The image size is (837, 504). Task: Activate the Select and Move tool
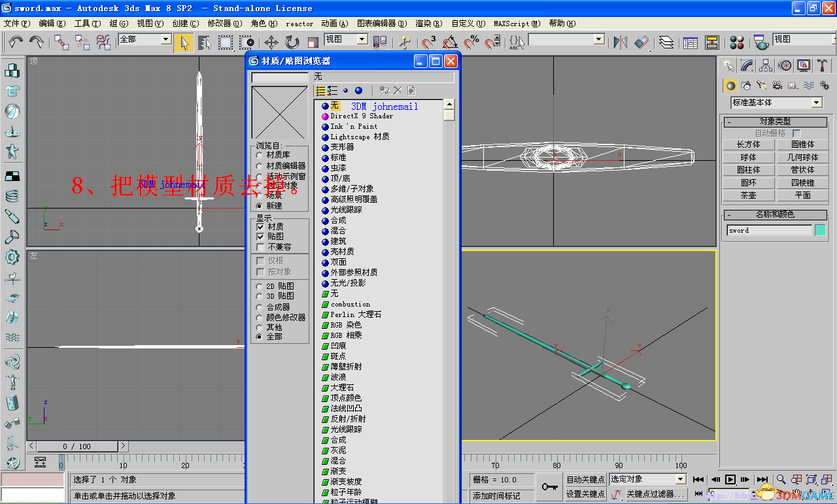coord(271,42)
